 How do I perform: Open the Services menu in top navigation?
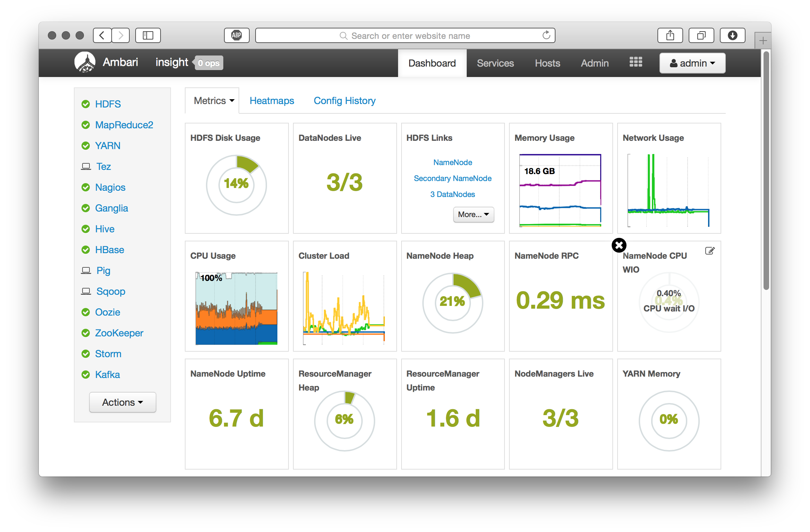coord(495,63)
